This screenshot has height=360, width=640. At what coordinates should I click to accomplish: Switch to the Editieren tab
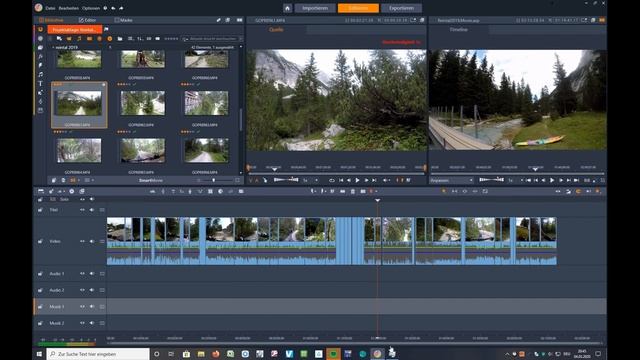[x=358, y=8]
